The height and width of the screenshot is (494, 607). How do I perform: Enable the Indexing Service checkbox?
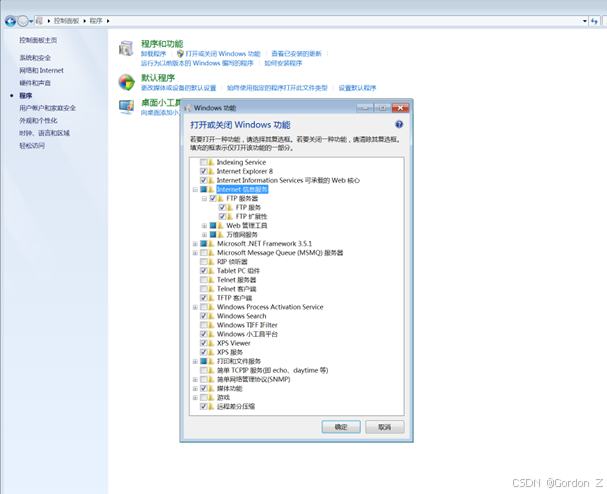[x=204, y=162]
